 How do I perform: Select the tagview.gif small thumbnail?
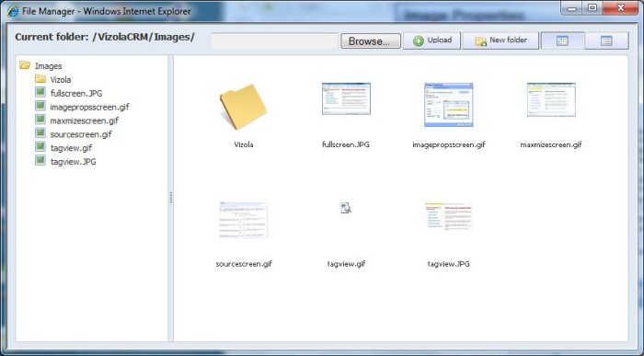coord(346,208)
